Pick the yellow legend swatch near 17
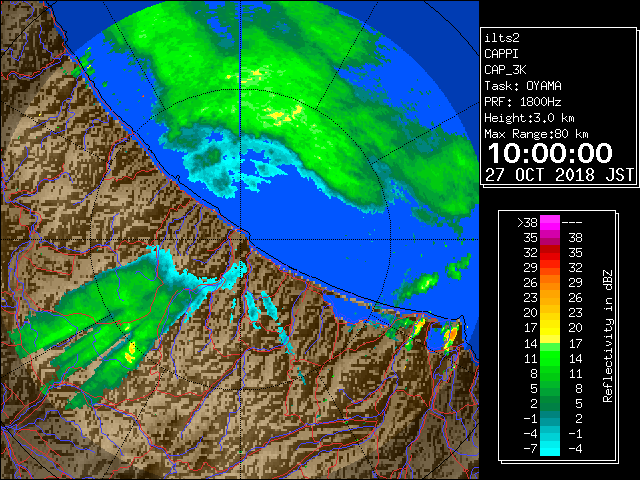The width and height of the screenshot is (640, 480). coord(550,328)
